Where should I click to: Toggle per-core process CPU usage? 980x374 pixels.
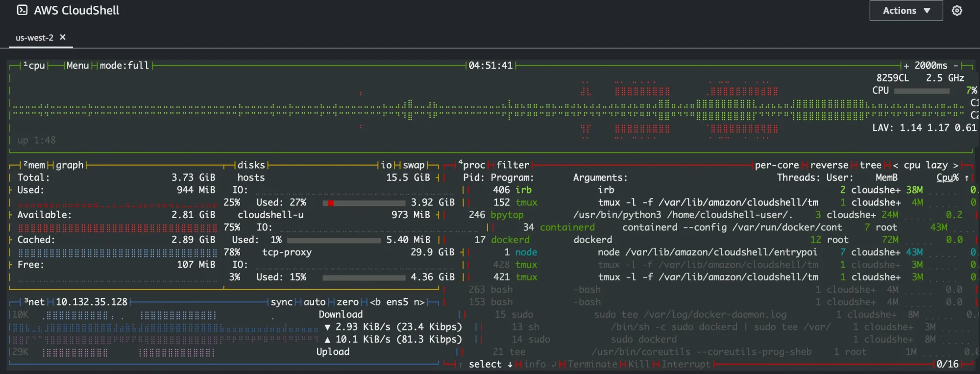[777, 165]
